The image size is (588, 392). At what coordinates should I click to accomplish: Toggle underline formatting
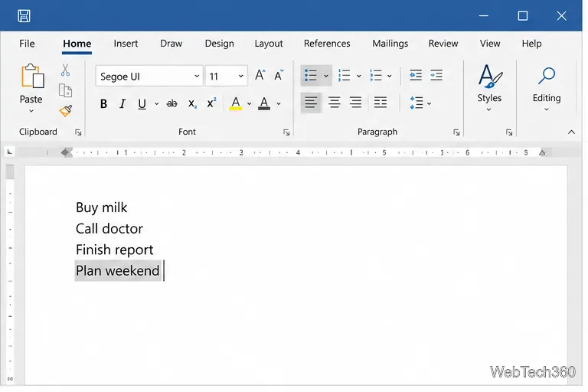point(142,103)
